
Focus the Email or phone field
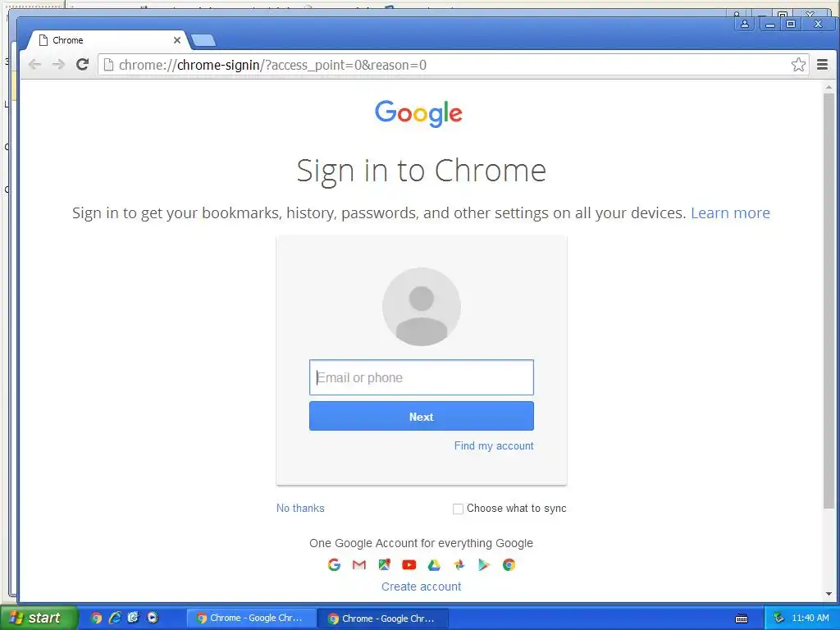(422, 377)
